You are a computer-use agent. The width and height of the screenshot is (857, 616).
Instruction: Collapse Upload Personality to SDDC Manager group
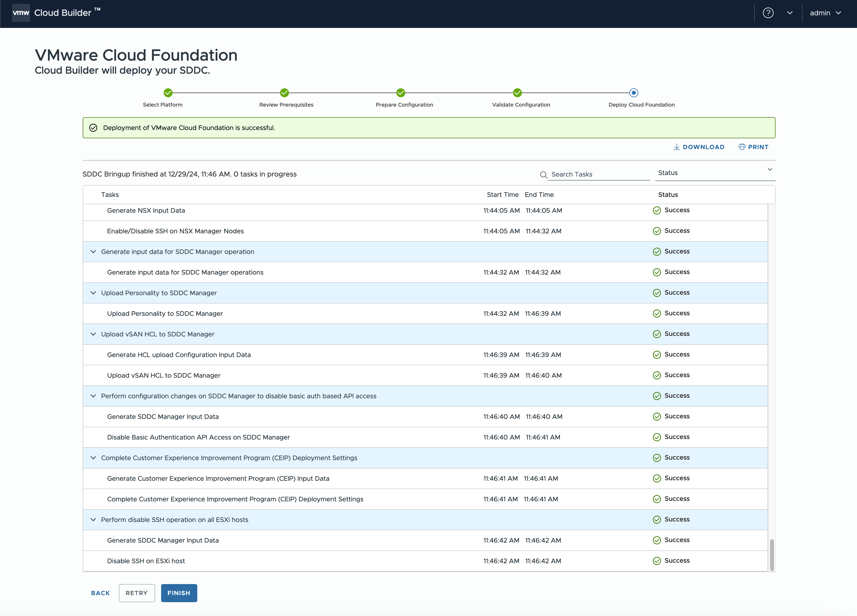click(93, 293)
